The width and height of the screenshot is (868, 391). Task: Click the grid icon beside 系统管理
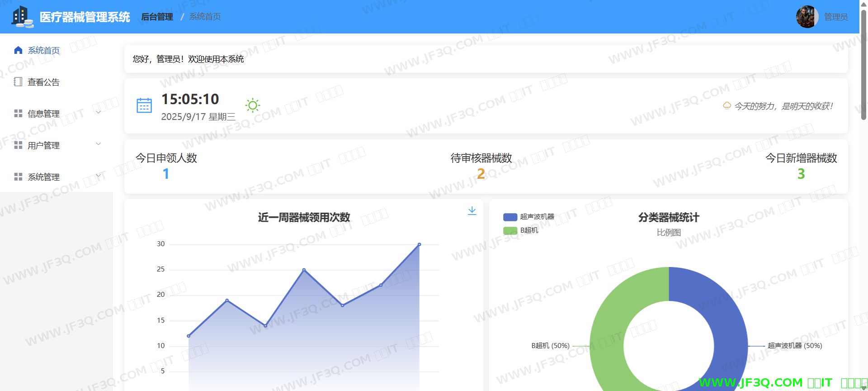point(18,177)
